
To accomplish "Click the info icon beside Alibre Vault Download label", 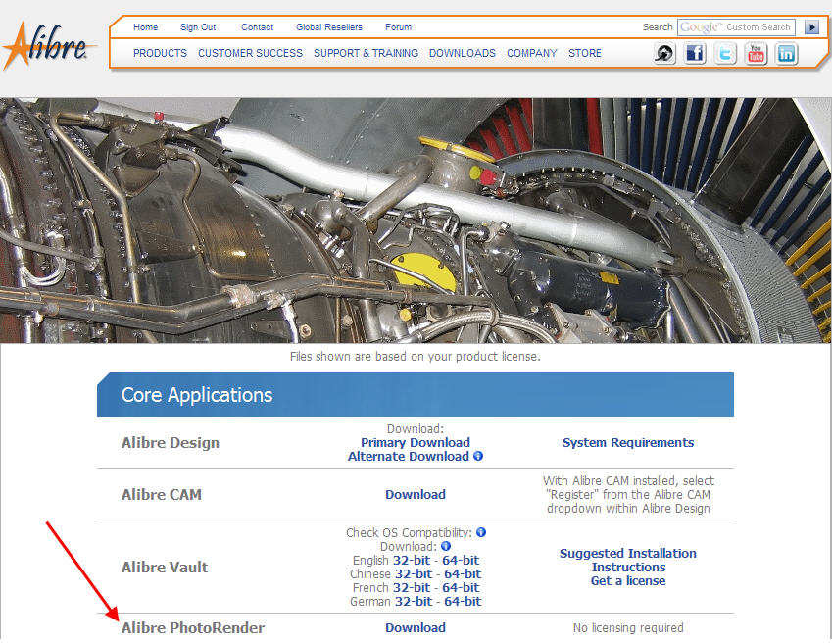I will 446,546.
